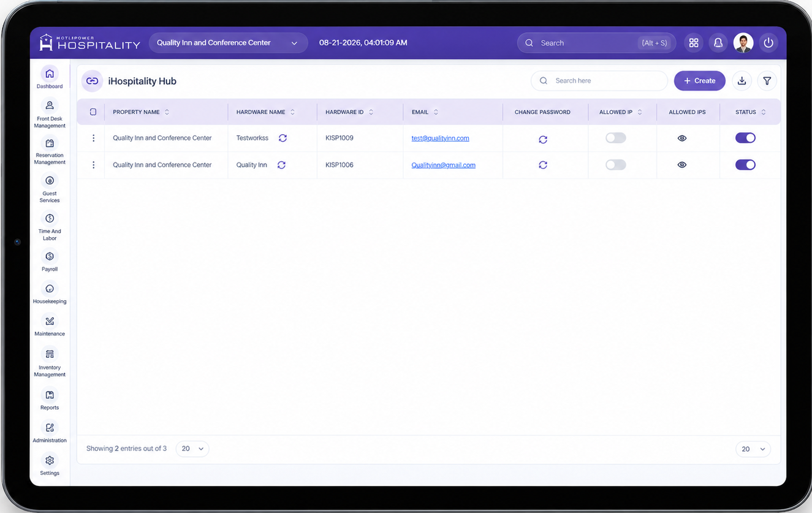This screenshot has height=513, width=812.
Task: Open the notifications bell
Action: [718, 43]
